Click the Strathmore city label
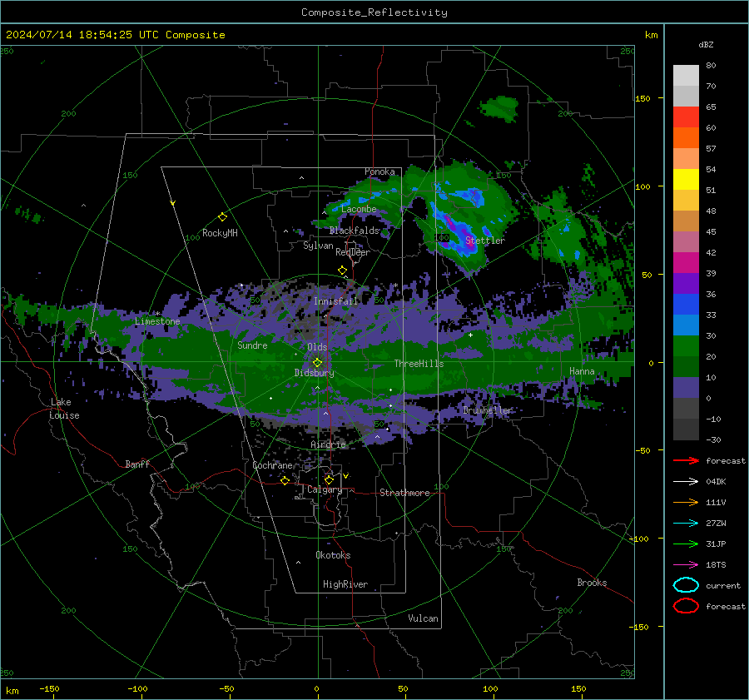The image size is (749, 700). click(x=404, y=493)
